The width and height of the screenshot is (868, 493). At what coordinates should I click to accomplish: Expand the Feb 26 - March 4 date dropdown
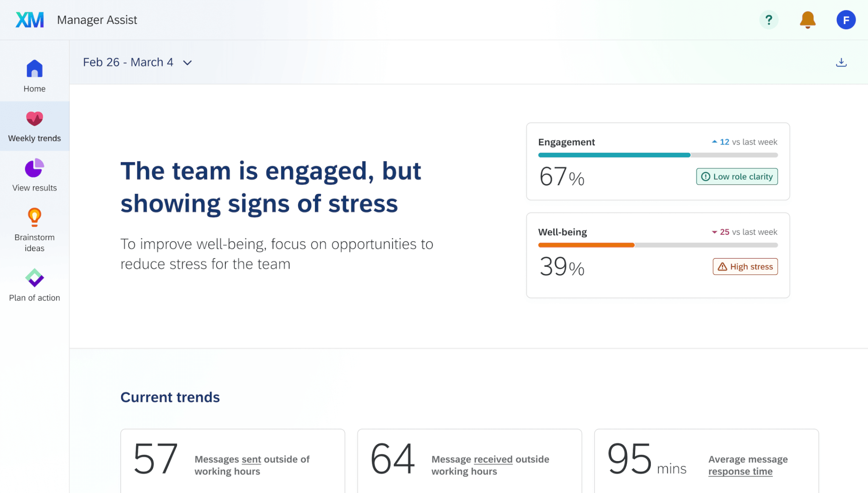[138, 62]
